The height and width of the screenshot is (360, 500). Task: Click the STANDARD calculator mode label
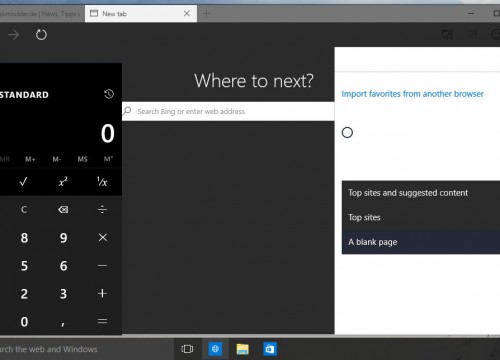coord(24,95)
